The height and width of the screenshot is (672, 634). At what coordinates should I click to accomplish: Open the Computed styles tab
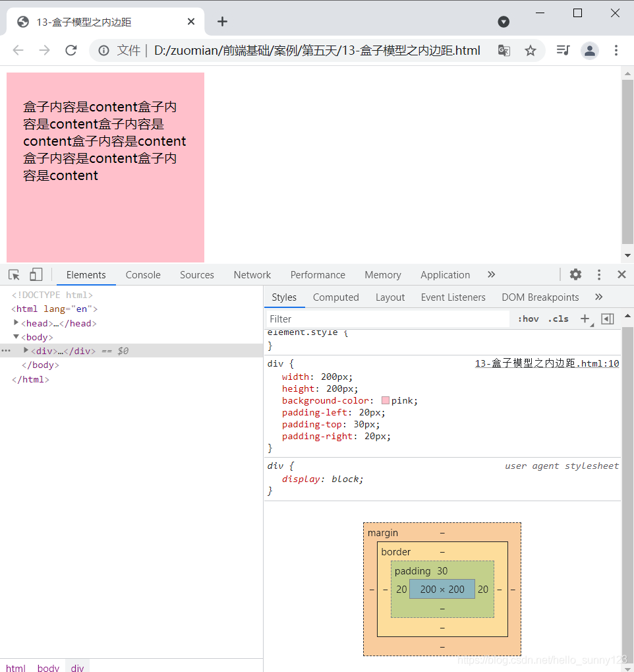[x=335, y=297]
